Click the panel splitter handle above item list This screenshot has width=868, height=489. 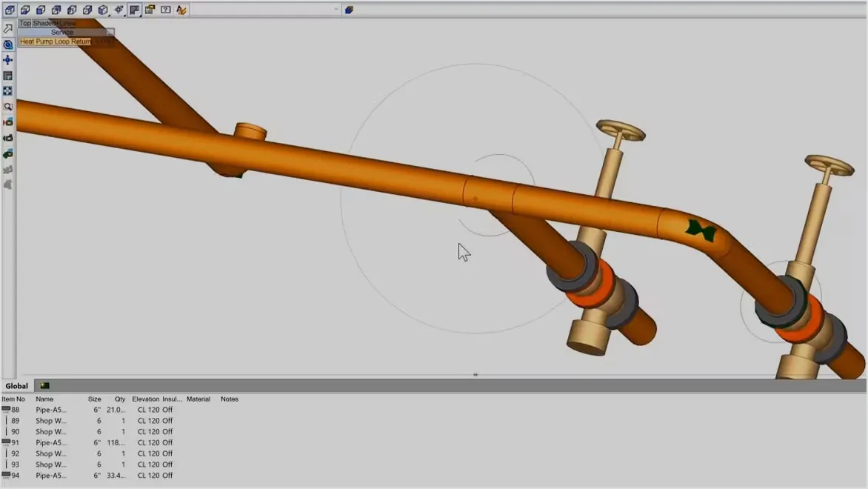click(x=475, y=375)
